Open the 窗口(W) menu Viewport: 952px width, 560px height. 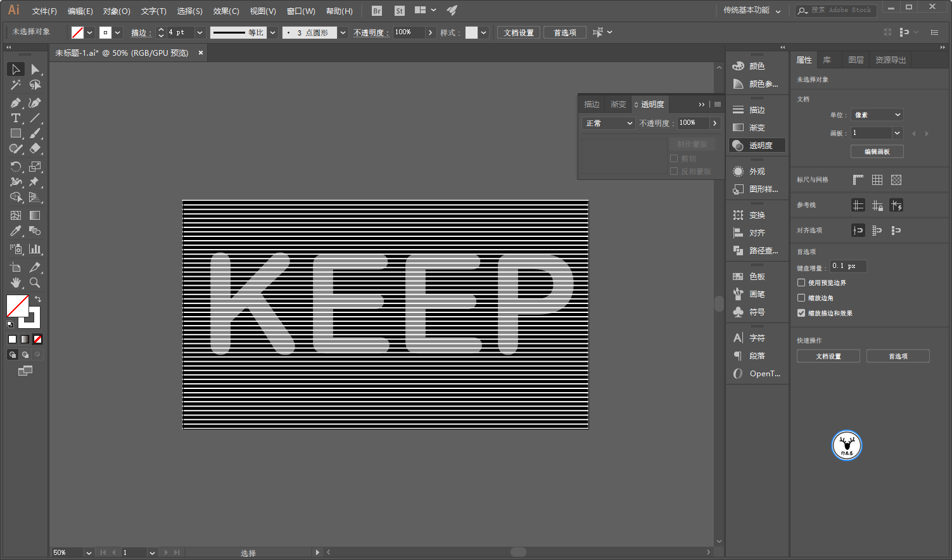pos(301,11)
